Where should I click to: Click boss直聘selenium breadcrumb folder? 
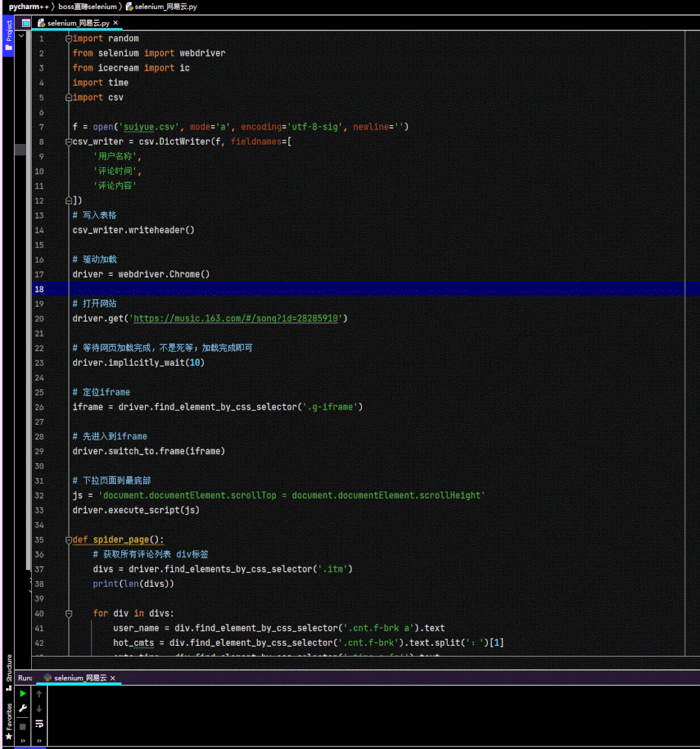coord(87,6)
